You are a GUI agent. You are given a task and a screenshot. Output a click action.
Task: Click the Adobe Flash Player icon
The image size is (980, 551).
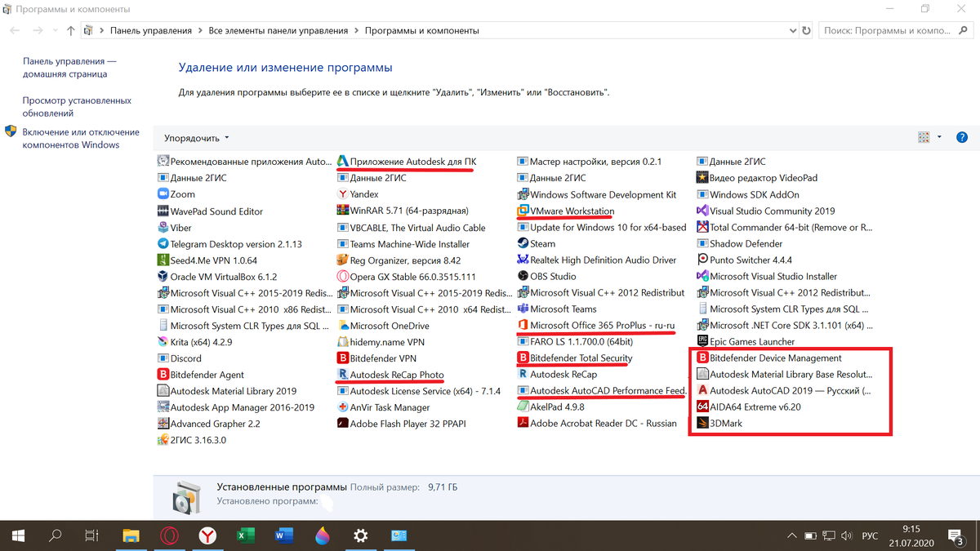pos(343,424)
